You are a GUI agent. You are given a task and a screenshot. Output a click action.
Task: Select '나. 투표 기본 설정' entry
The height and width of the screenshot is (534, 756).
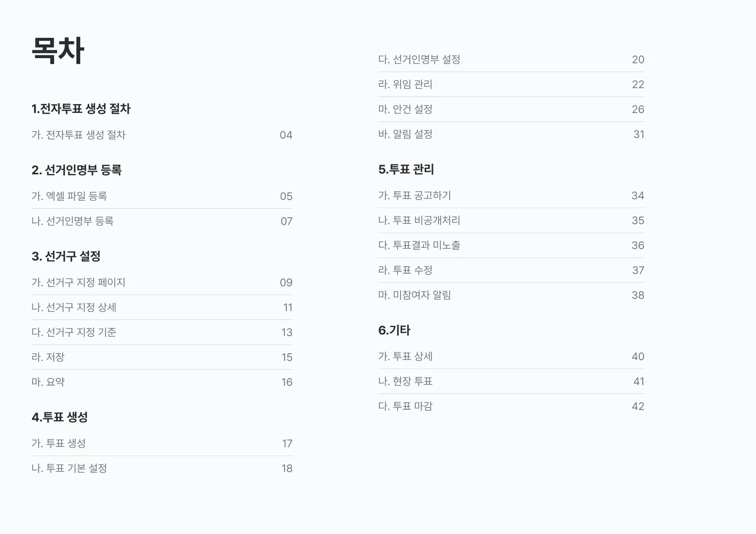69,469
